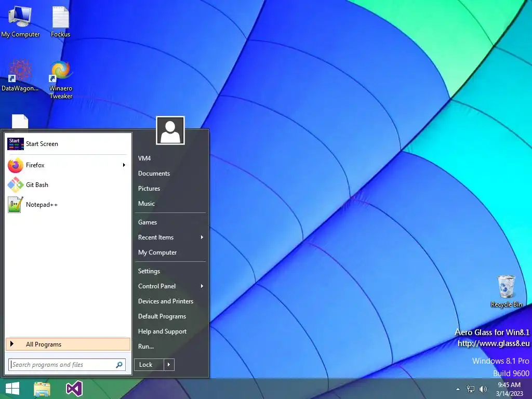The image size is (532, 399).
Task: Click the Notepad++ icon
Action: coord(15,205)
